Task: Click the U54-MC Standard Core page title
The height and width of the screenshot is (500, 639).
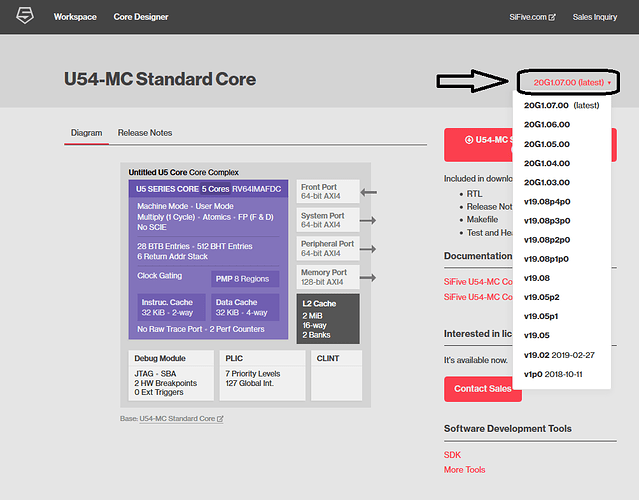Action: [x=160, y=79]
